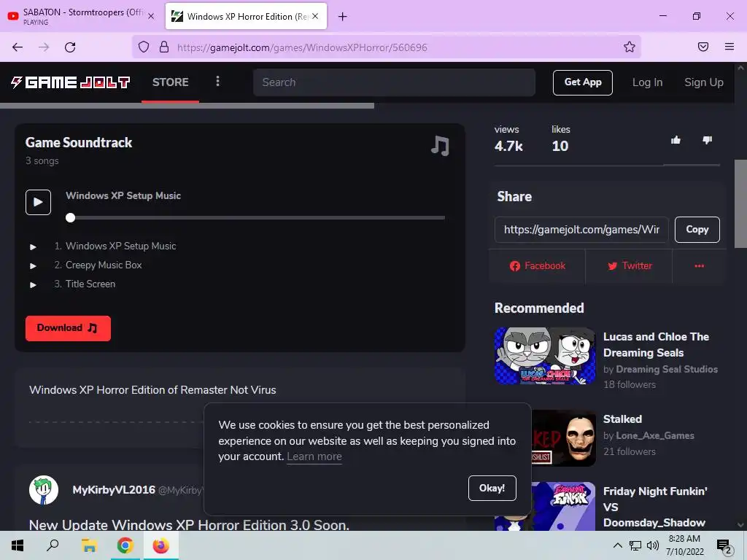Open MyKirbyVL2016 profile name link
The width and height of the screenshot is (747, 560).
[114, 489]
